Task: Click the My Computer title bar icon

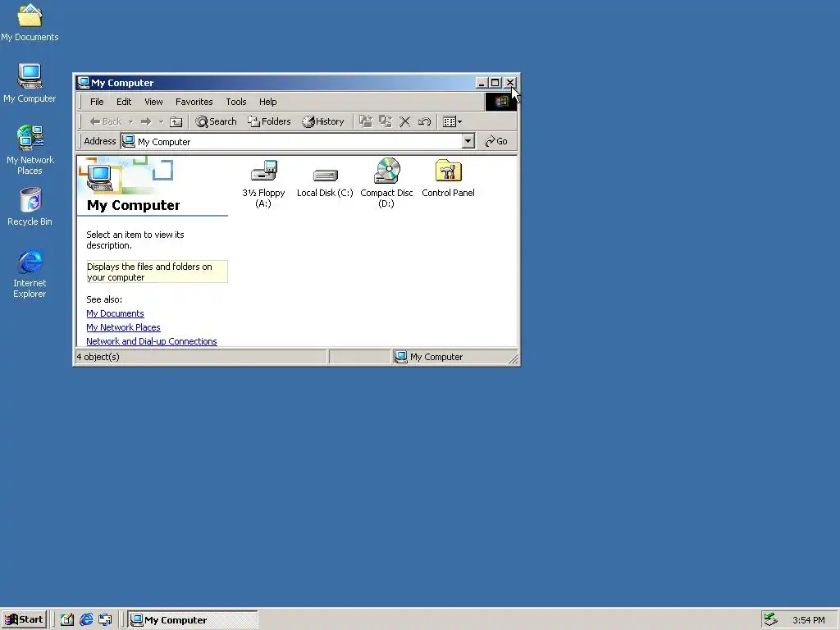Action: (x=83, y=83)
